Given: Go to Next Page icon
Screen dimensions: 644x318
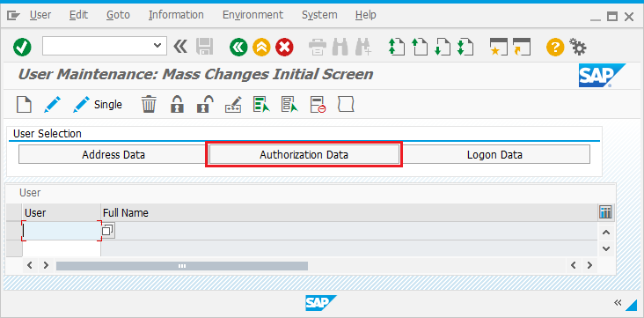Looking at the screenshot, I should click(443, 47).
